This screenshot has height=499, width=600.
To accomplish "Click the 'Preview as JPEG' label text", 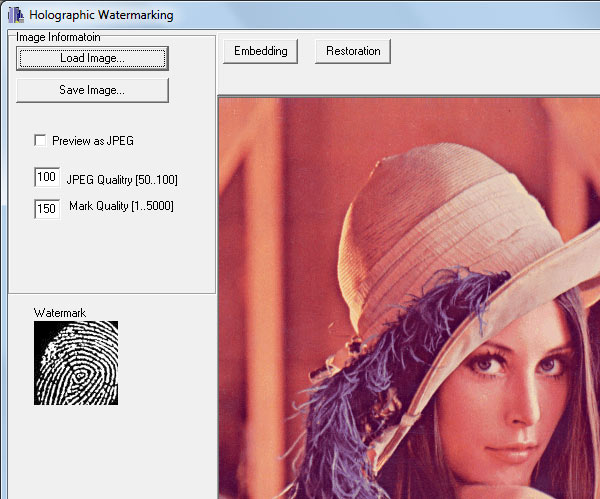I will pos(93,141).
